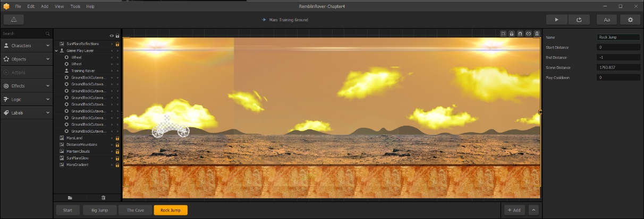The image size is (644, 219).
Task: Click the eye visibility column header icon
Action: tap(112, 36)
